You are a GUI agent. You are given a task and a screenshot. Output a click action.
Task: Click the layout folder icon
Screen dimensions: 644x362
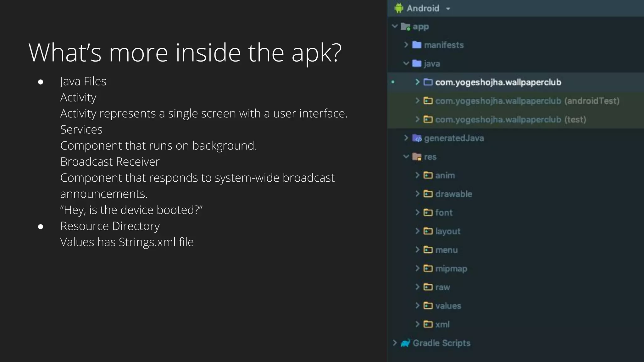(428, 231)
